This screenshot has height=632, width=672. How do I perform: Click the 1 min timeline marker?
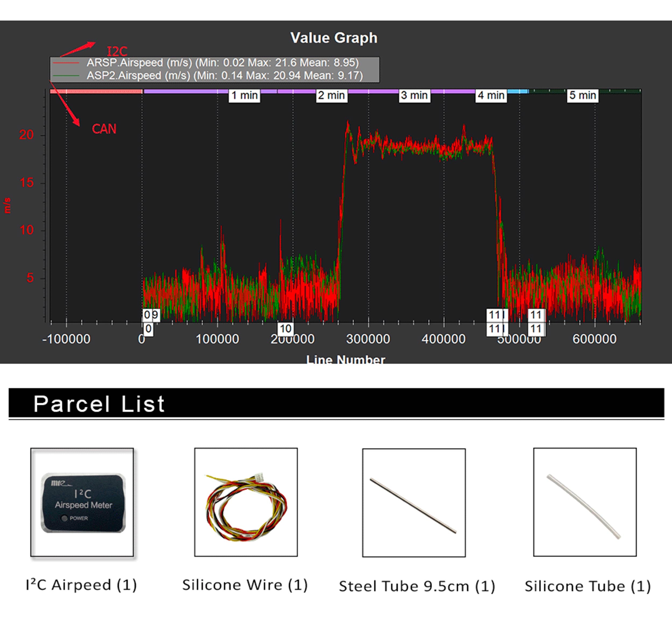click(x=244, y=95)
